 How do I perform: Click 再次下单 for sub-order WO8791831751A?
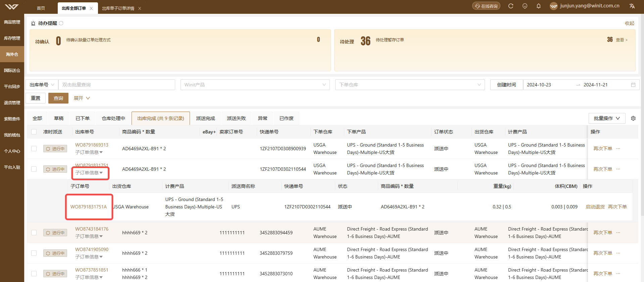[x=617, y=207]
